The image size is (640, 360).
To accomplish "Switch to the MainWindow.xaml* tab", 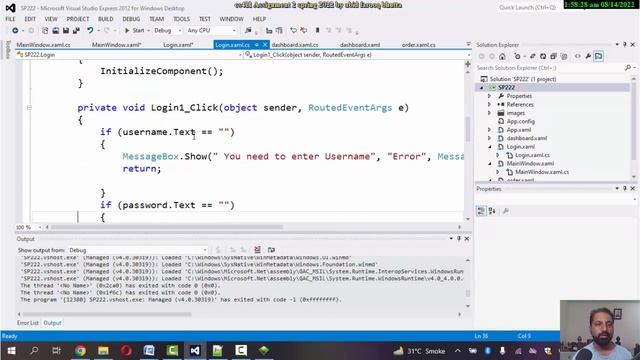I will [x=116, y=45].
